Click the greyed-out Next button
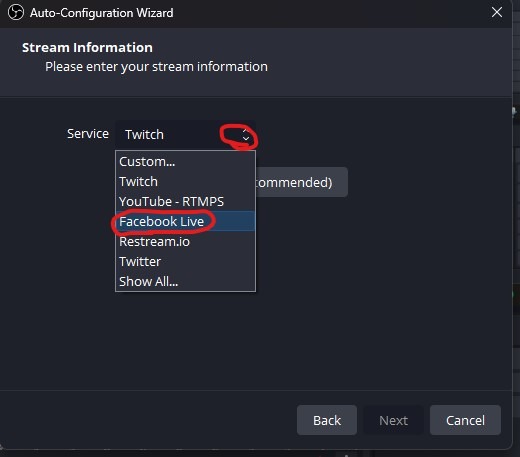The image size is (520, 457). click(x=393, y=420)
